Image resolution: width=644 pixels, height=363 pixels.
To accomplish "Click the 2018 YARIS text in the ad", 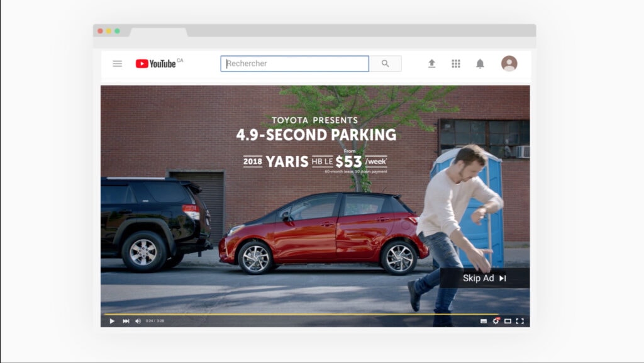I will click(x=275, y=162).
